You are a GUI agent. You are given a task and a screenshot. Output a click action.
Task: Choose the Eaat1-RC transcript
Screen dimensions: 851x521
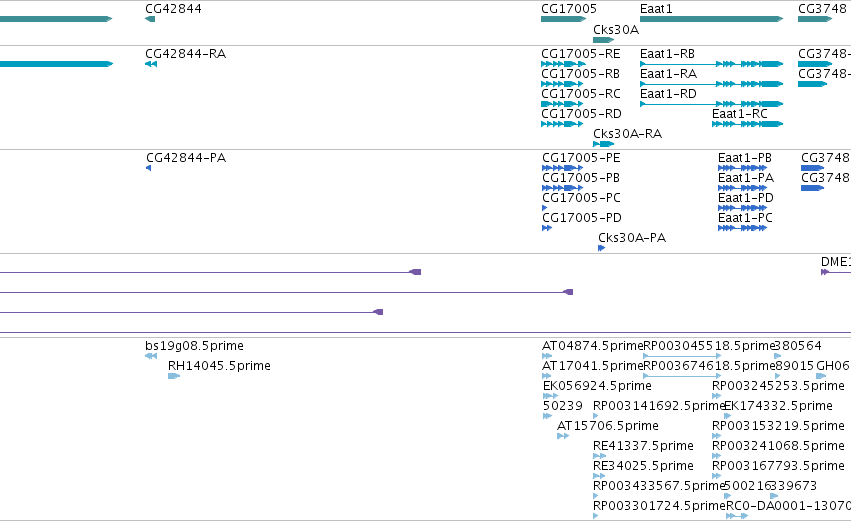pyautogui.click(x=740, y=113)
